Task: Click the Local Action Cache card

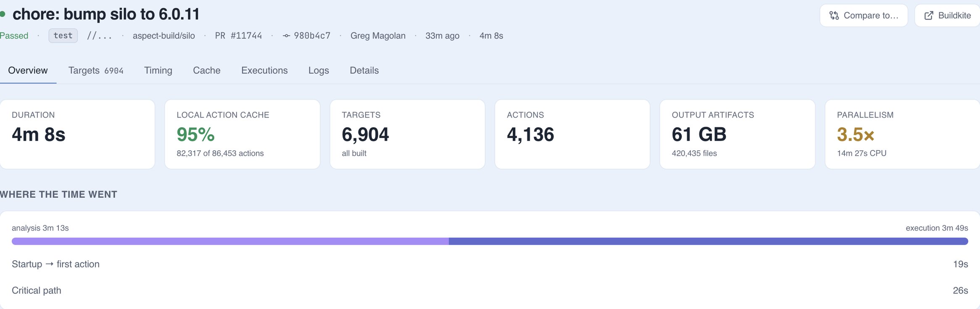Action: 242,134
